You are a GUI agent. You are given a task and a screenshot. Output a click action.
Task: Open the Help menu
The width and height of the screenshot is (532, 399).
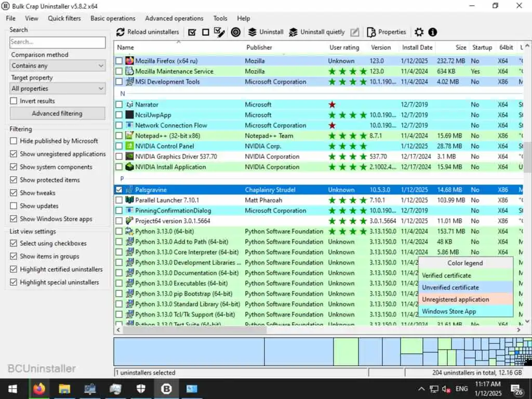click(244, 18)
